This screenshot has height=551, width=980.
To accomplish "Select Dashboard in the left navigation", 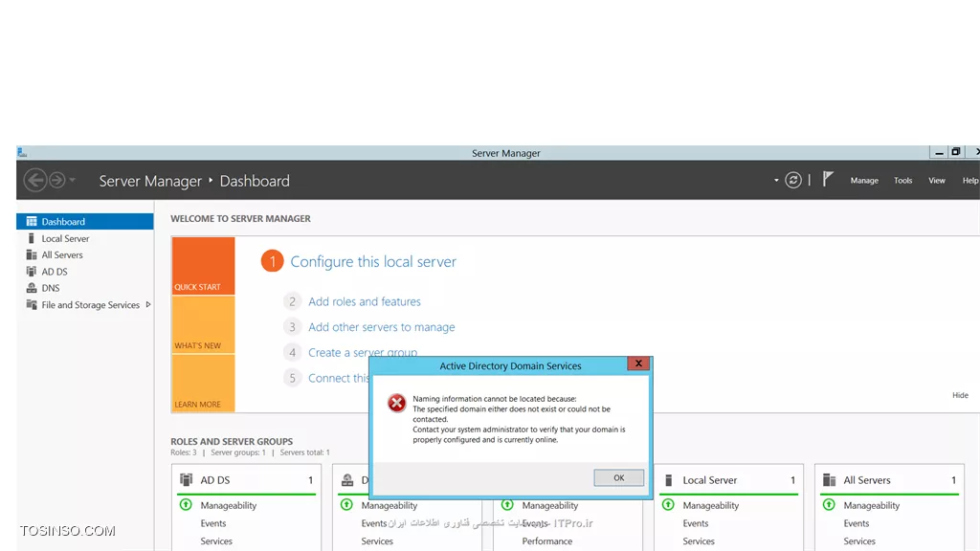I will pos(85,222).
